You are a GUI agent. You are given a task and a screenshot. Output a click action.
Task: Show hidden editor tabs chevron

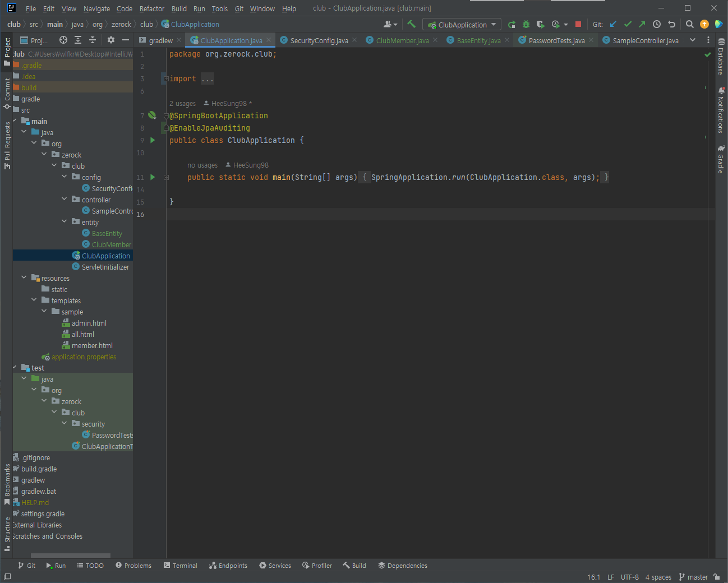tap(693, 40)
